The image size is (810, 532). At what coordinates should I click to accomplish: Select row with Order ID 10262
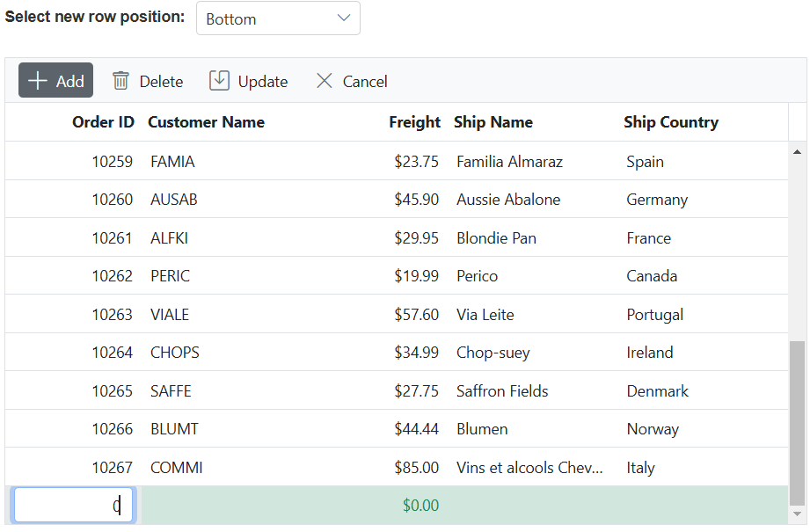pos(397,276)
